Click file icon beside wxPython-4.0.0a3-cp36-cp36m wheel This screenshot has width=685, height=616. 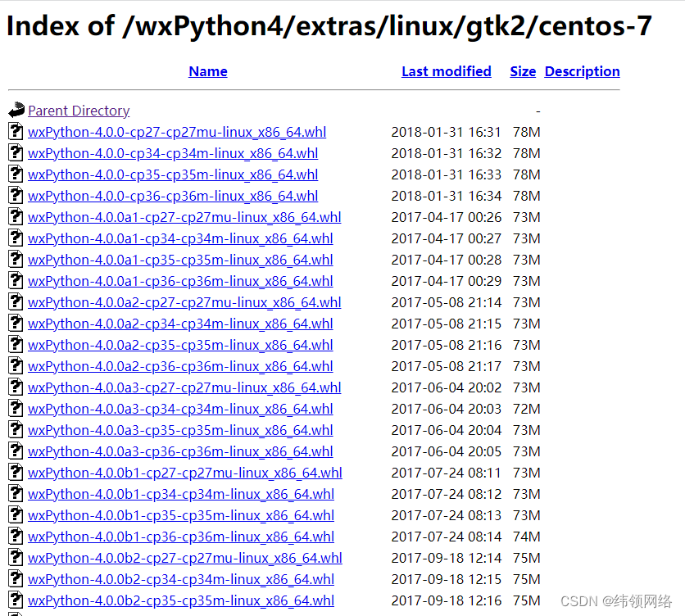[x=16, y=451]
